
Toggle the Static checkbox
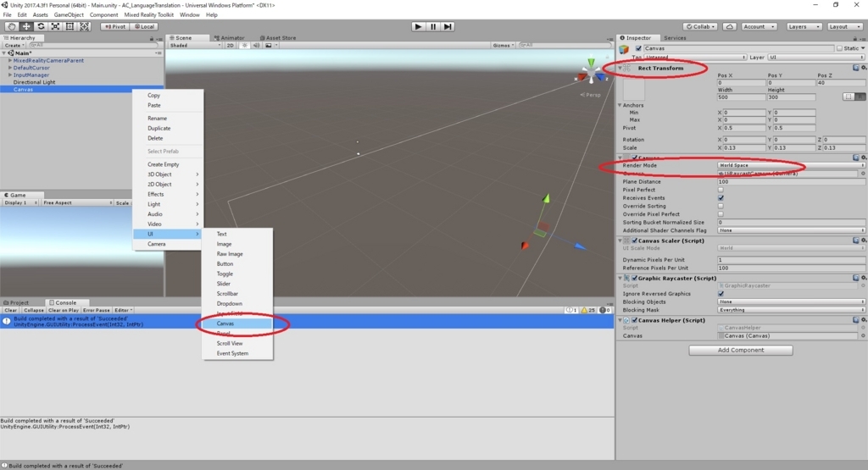[840, 48]
